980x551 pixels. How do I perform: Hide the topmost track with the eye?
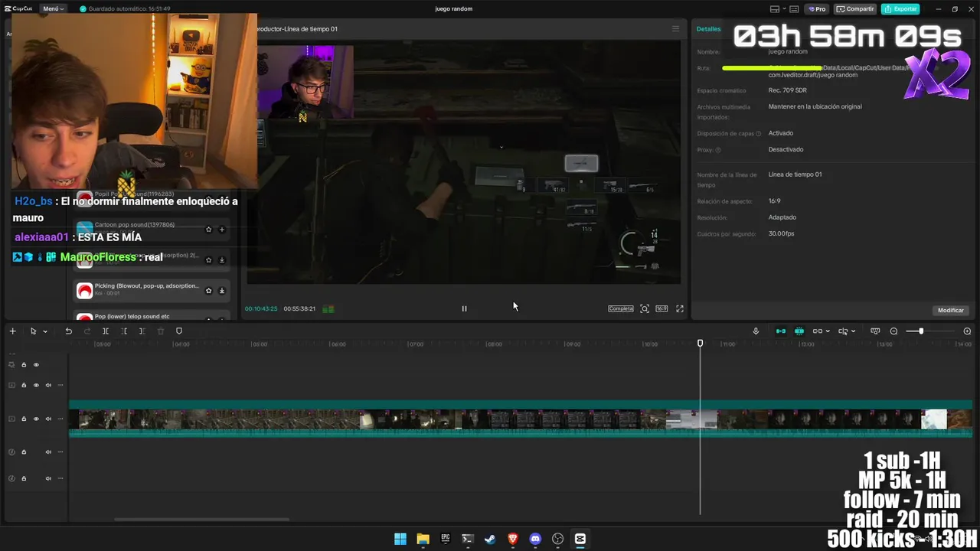point(36,365)
